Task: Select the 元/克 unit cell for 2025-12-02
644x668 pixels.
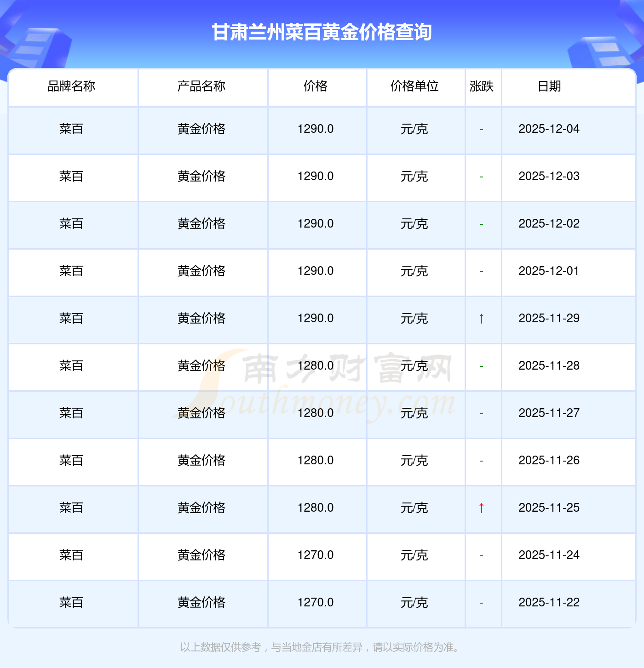Action: click(414, 224)
